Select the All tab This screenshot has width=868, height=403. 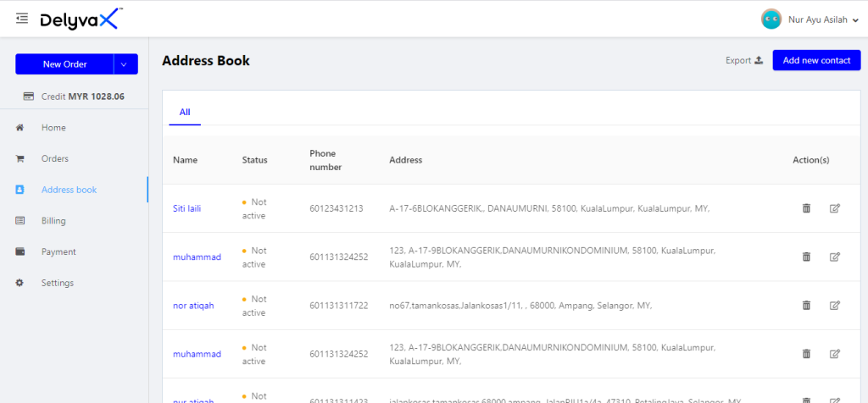tap(185, 113)
